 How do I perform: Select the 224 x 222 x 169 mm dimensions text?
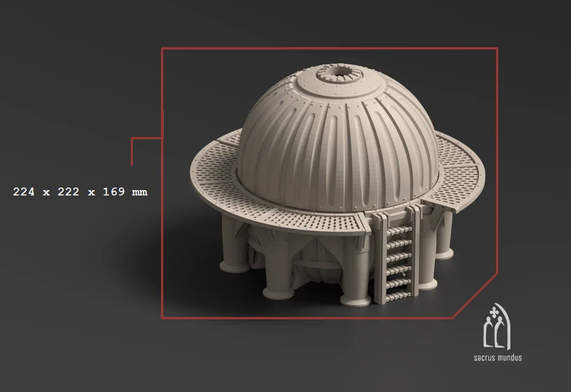click(x=80, y=192)
